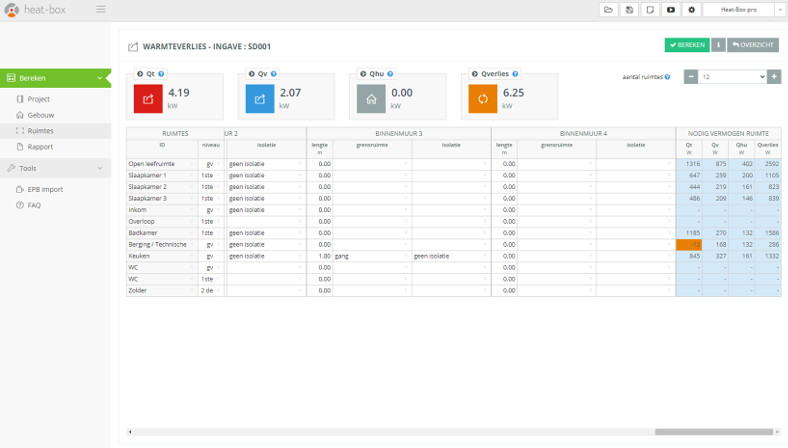The height and width of the screenshot is (448, 788).
Task: Open the Heat-Box pro dropdown
Action: (x=744, y=10)
